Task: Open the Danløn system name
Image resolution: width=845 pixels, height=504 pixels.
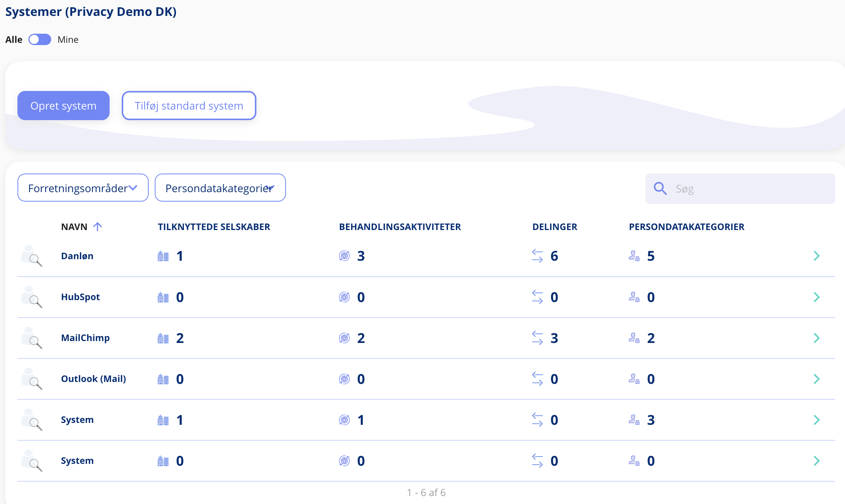Action: (x=77, y=256)
